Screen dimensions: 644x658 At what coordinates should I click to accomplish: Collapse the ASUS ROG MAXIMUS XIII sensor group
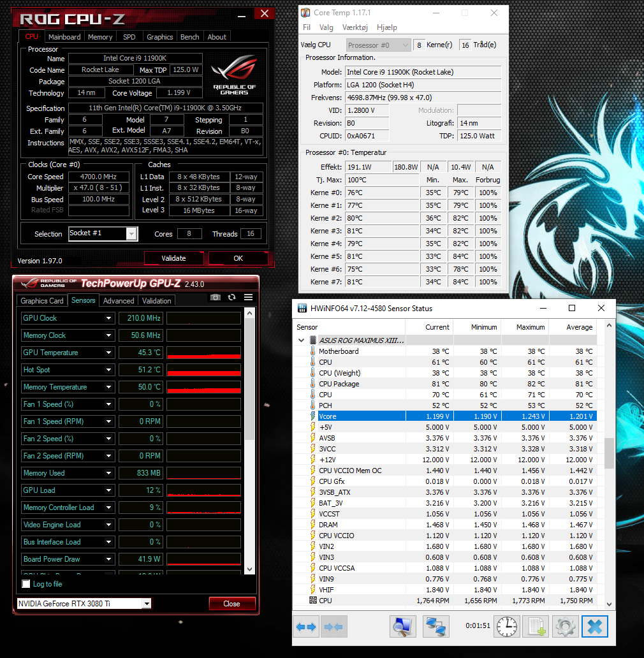(302, 340)
